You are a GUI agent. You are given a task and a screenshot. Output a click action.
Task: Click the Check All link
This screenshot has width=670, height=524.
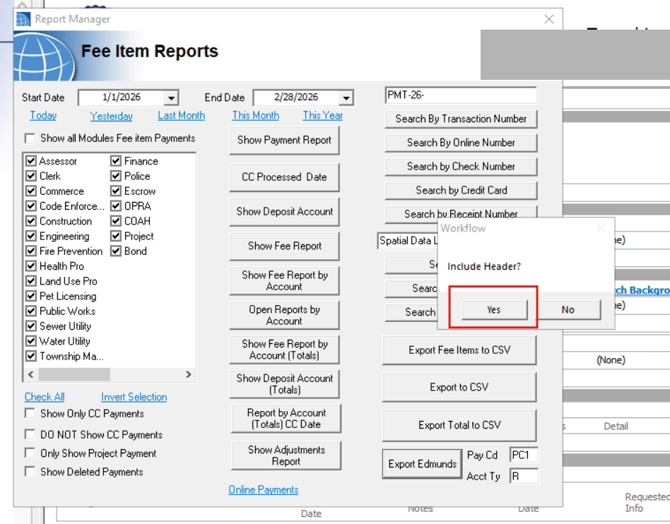[x=44, y=397]
